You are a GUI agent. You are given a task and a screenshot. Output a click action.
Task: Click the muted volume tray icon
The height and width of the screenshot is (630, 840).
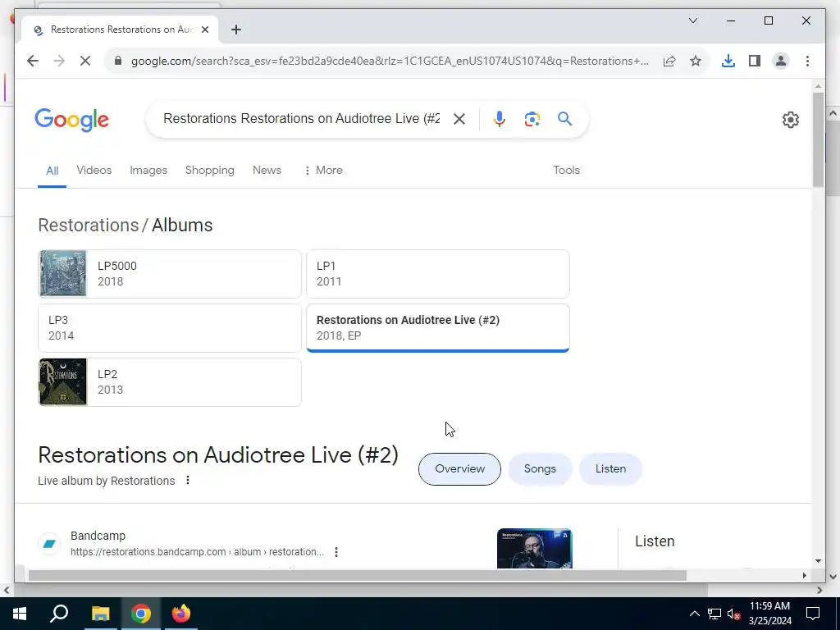[x=733, y=614]
